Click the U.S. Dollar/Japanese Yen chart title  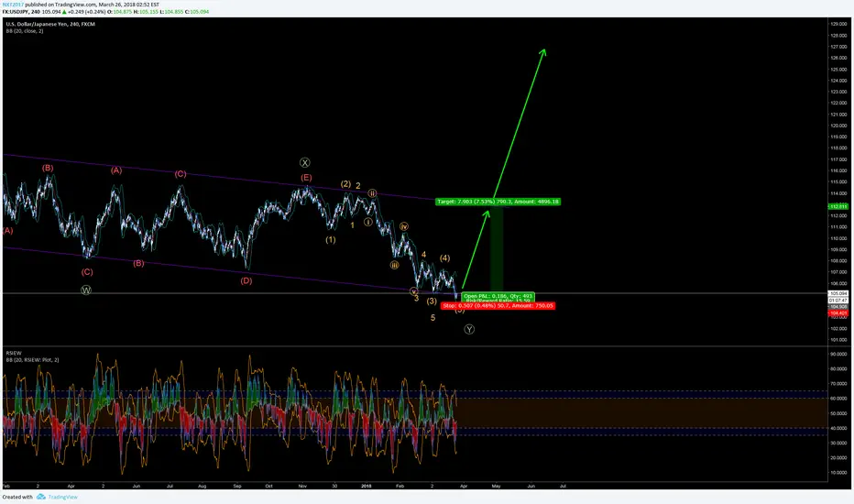pos(50,24)
